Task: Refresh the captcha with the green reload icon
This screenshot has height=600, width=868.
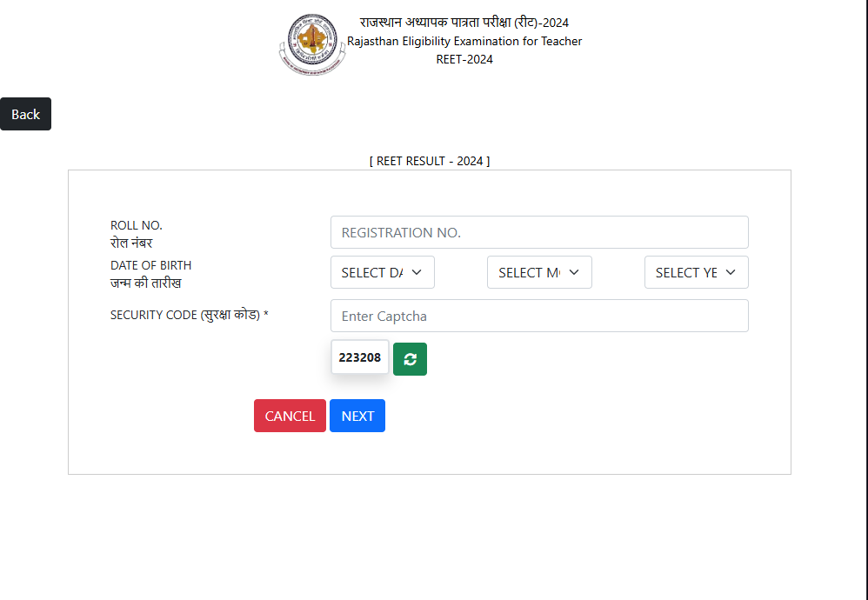Action: click(x=410, y=359)
